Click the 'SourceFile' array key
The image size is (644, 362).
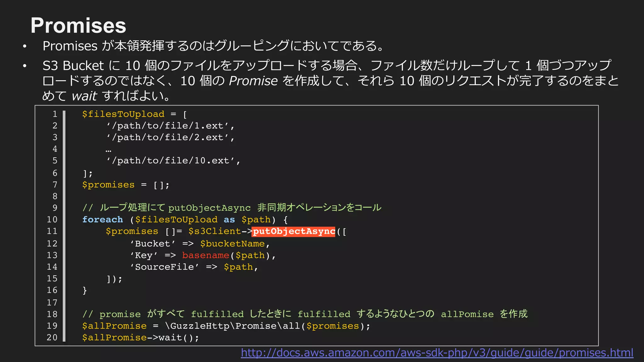click(x=164, y=267)
